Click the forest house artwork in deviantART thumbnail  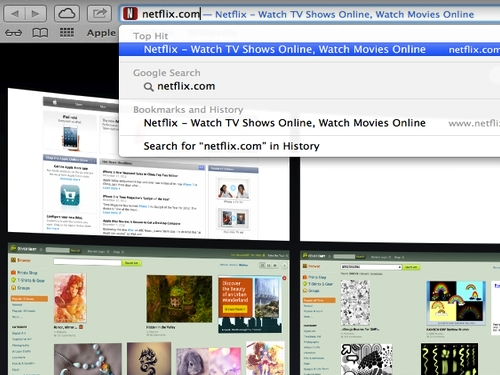click(179, 299)
